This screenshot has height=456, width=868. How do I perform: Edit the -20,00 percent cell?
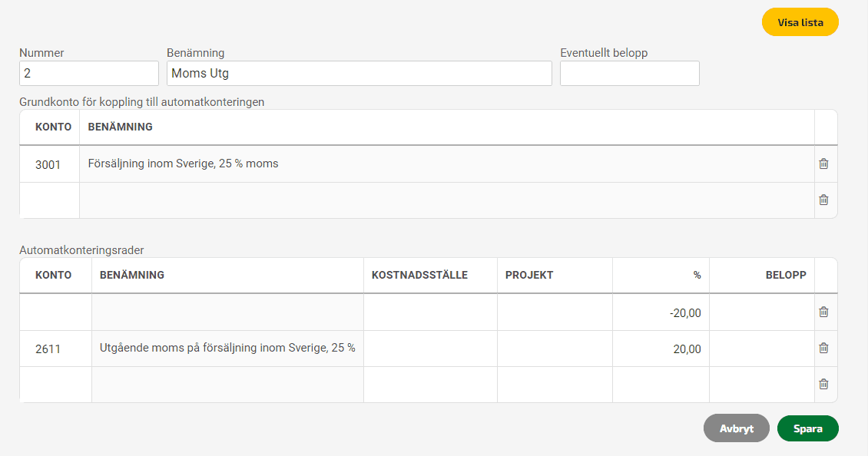[661, 312]
